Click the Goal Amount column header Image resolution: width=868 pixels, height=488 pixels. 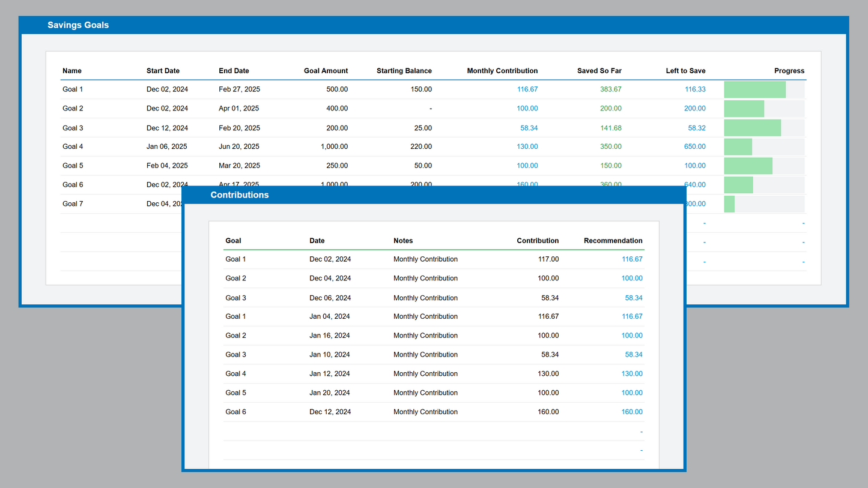pyautogui.click(x=326, y=71)
